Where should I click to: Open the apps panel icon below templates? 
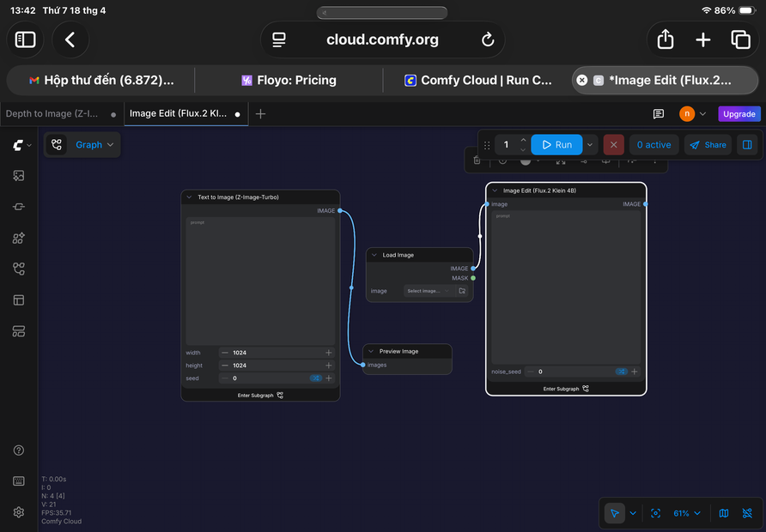(19, 331)
